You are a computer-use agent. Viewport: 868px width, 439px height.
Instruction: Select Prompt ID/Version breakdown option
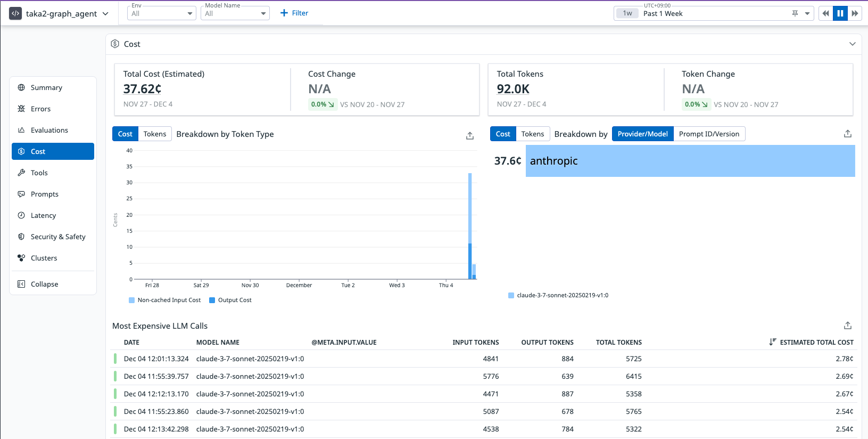click(x=709, y=134)
